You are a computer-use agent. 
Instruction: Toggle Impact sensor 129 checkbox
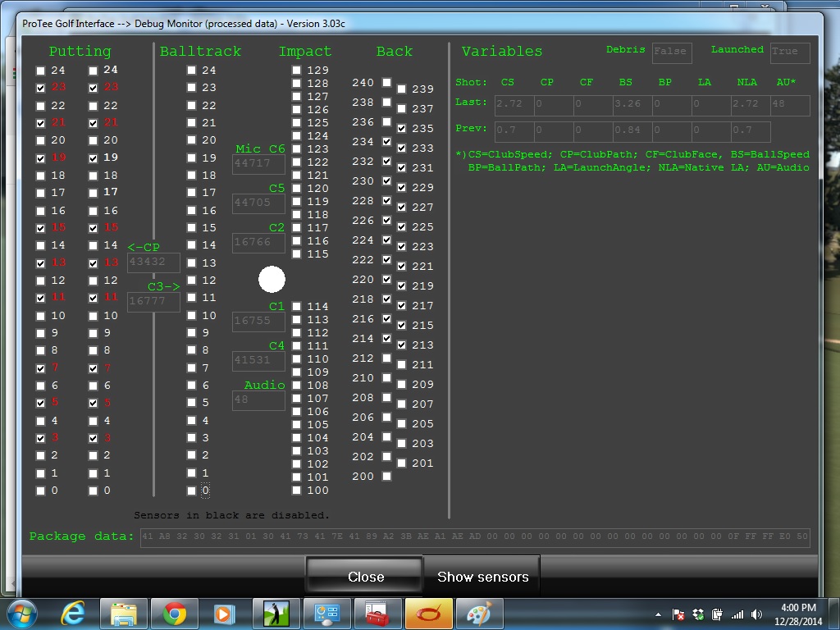tap(296, 71)
